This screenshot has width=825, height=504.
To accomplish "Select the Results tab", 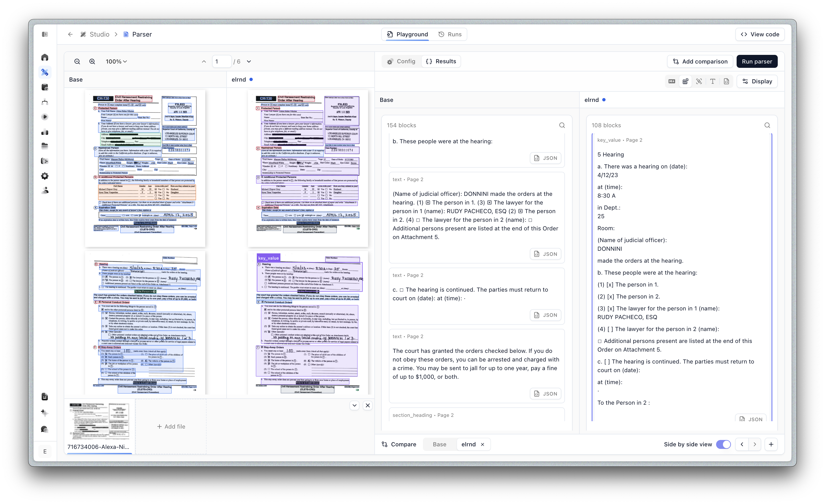I will 441,61.
